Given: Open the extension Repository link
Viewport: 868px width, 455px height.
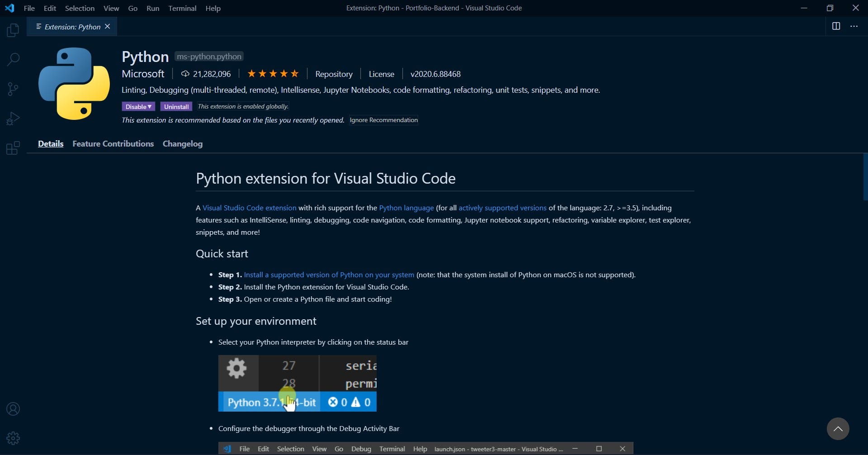Looking at the screenshot, I should pyautogui.click(x=334, y=74).
